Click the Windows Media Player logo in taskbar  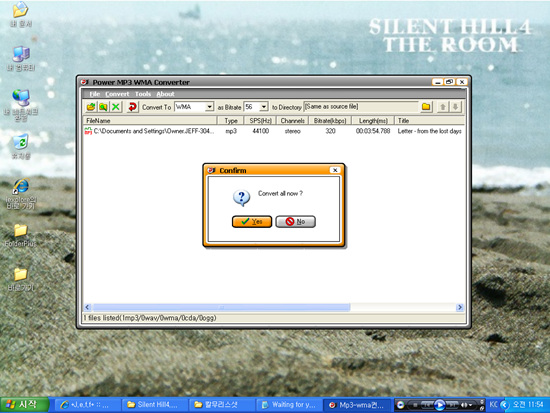pos(401,405)
